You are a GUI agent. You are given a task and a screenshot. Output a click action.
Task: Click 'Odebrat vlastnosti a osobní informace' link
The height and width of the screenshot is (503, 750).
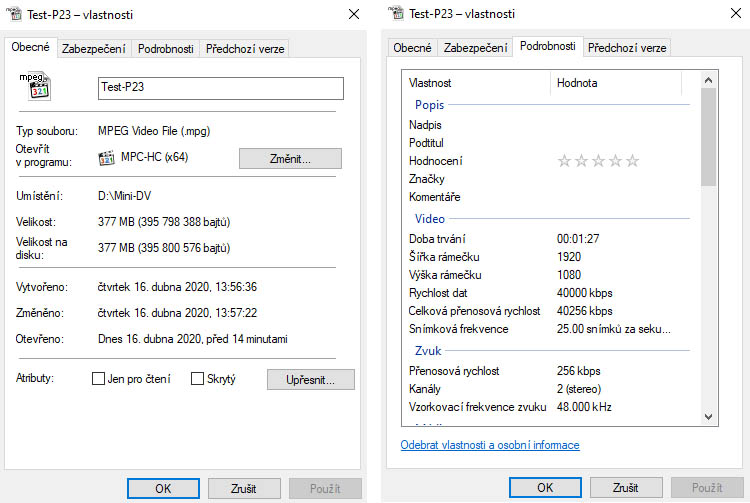489,445
